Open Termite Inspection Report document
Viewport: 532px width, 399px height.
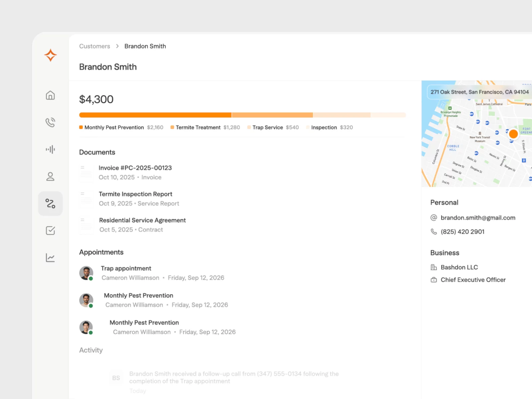[x=135, y=194]
